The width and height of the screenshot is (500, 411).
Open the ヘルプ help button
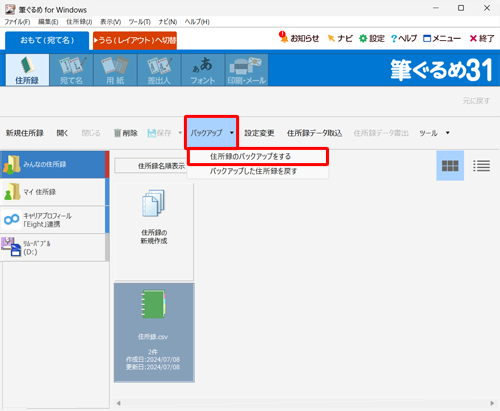(404, 38)
